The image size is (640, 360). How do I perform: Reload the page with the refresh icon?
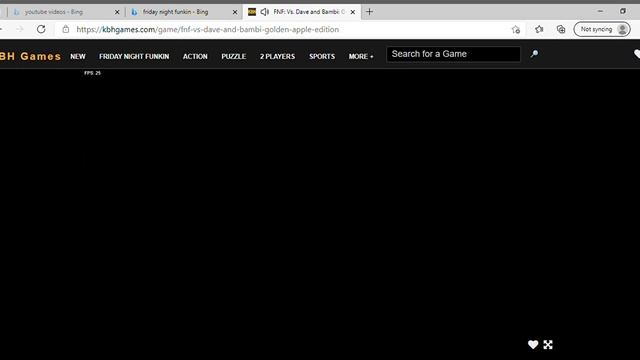click(41, 29)
